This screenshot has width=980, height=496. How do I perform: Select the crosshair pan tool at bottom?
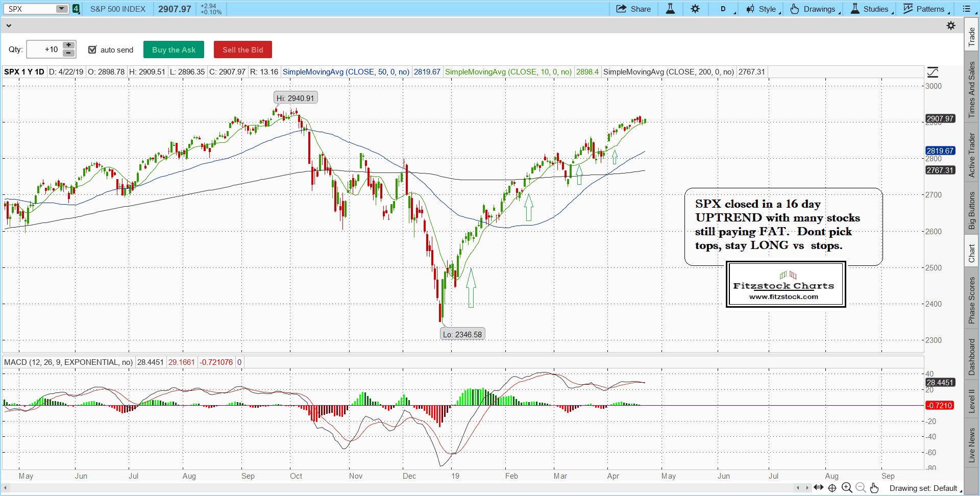point(832,488)
